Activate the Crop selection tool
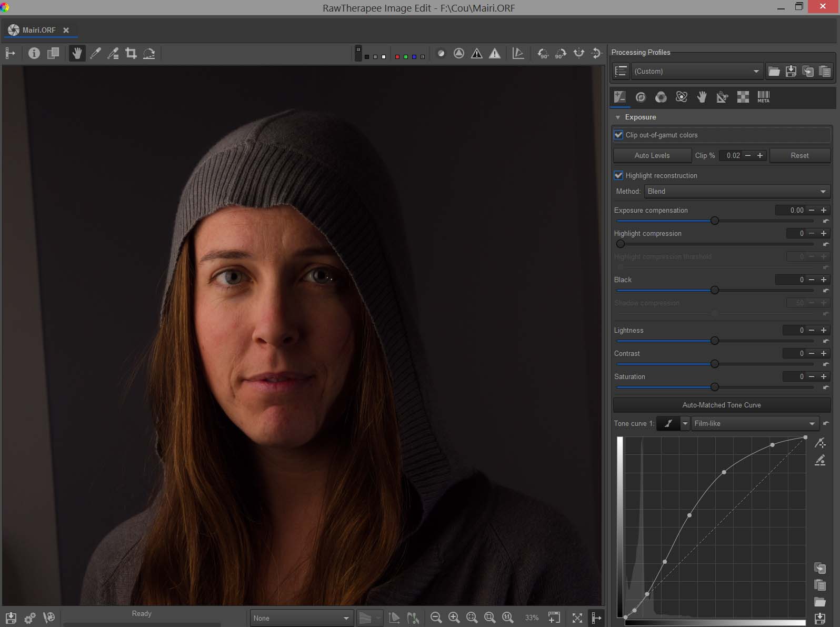 (x=131, y=53)
